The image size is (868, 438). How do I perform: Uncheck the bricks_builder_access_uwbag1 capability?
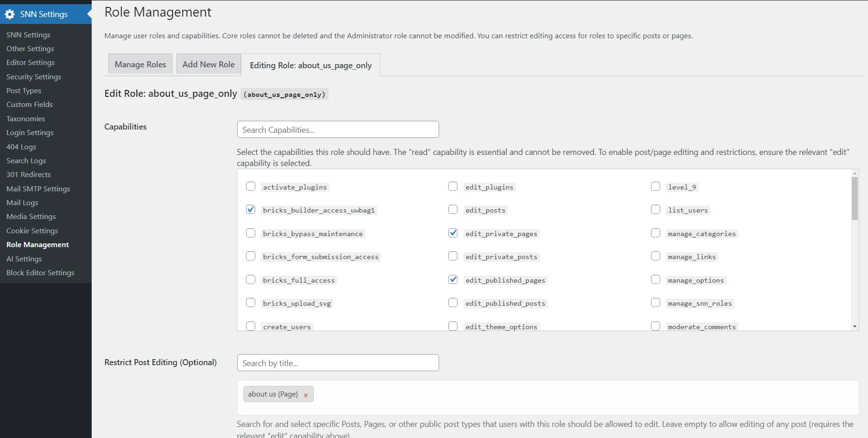[251, 210]
